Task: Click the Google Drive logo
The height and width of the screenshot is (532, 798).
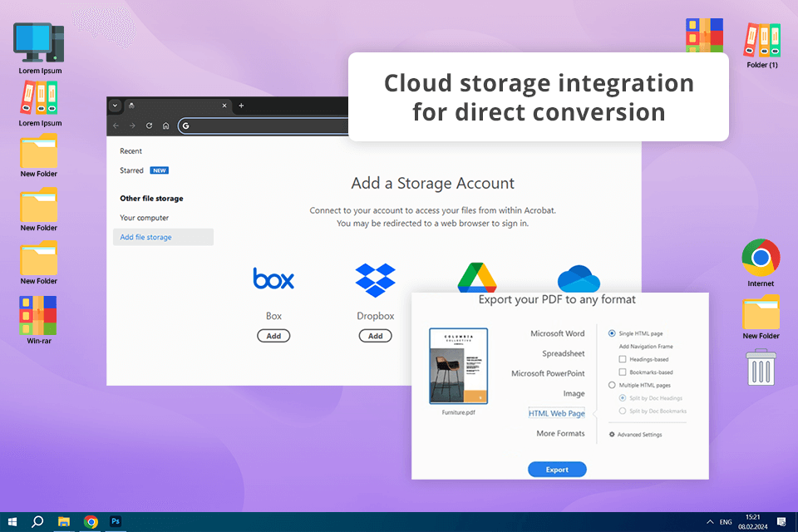Action: pyautogui.click(x=477, y=278)
